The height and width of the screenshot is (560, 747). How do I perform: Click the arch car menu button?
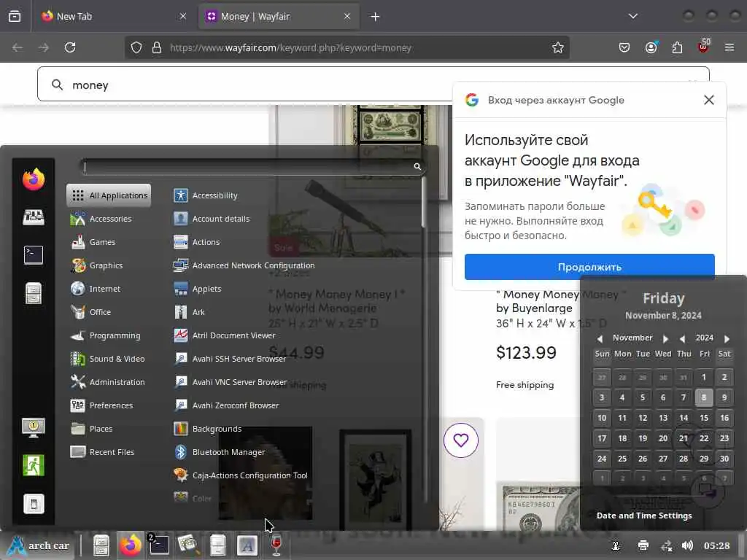click(39, 545)
